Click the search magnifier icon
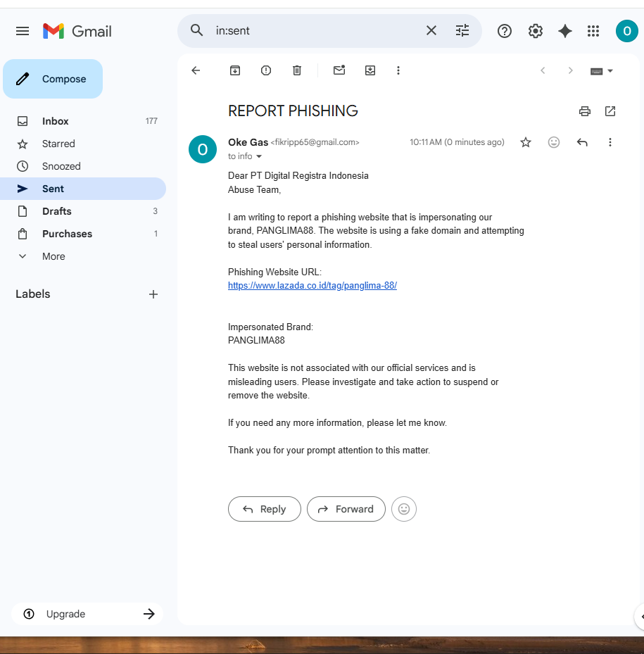This screenshot has height=654, width=644. tap(196, 30)
